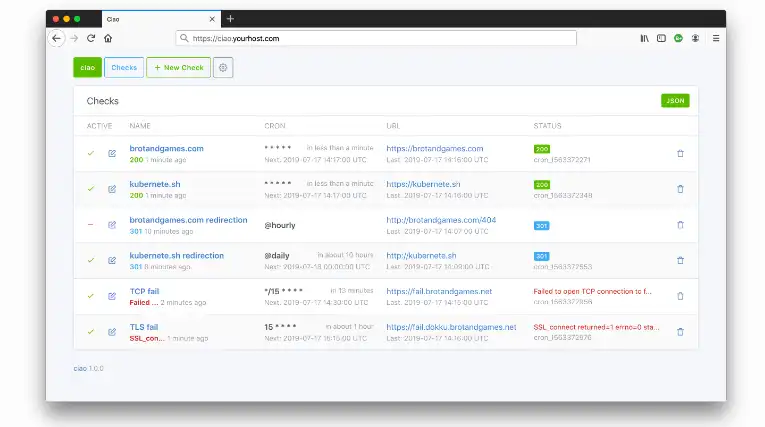Toggle the sidebar icon in browser toolbar
This screenshot has height=427, width=765.
click(661, 38)
